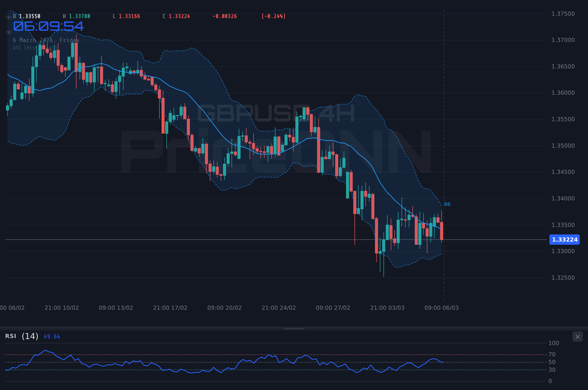This screenshot has width=588, height=390.
Task: Click the date 6 March 2026, Friday
Action: (x=46, y=40)
